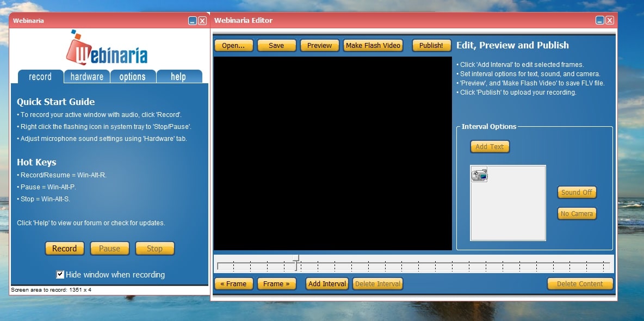This screenshot has width=644, height=321.
Task: Click the Stop recording button
Action: pos(155,248)
